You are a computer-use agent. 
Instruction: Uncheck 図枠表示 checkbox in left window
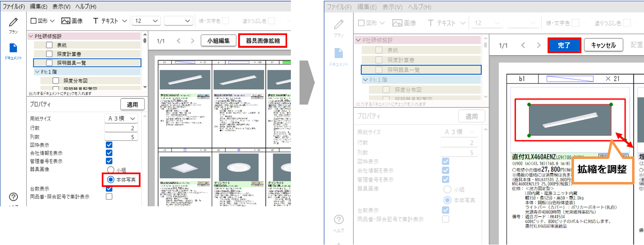point(109,145)
